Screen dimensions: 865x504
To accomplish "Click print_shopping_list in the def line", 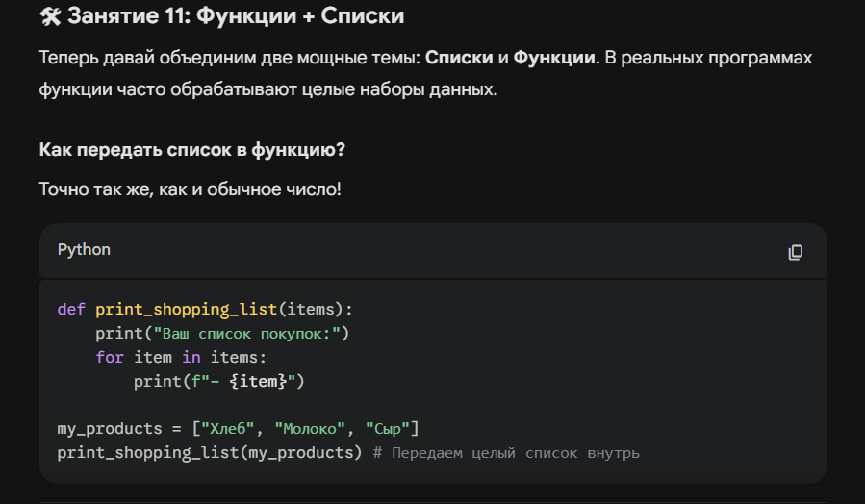I will [x=186, y=309].
